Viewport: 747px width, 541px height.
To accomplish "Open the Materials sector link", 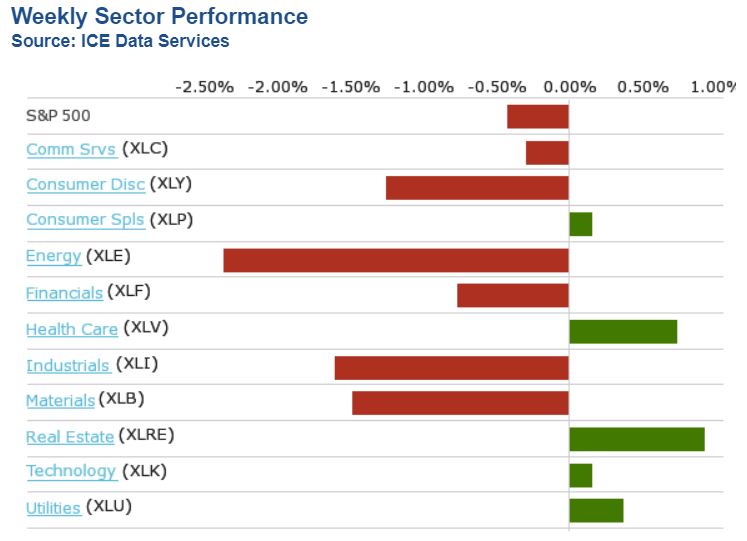I will click(60, 401).
